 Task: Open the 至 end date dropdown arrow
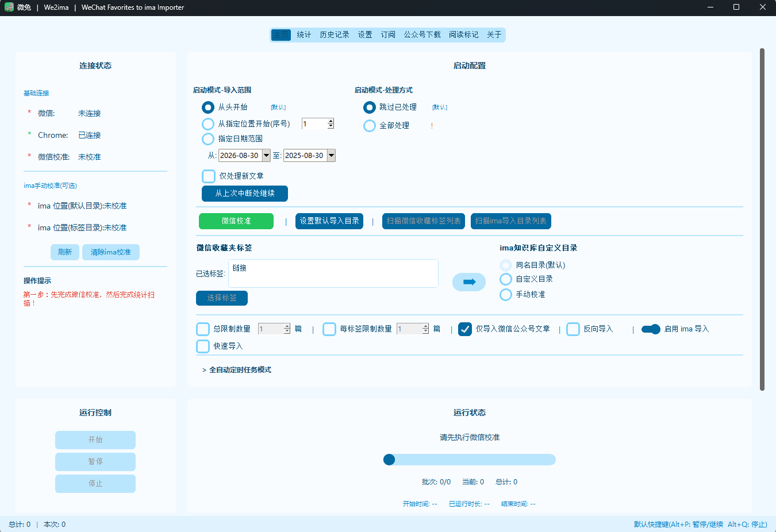pyautogui.click(x=331, y=156)
